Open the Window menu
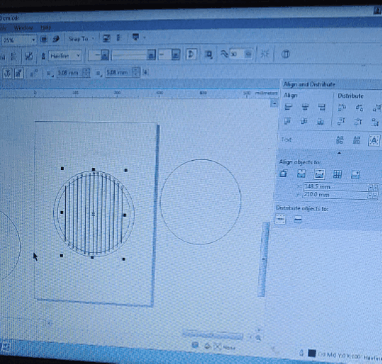 24,28
